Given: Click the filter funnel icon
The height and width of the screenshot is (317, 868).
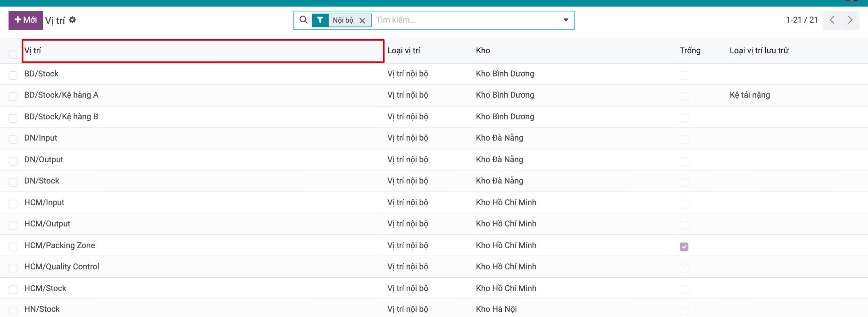Looking at the screenshot, I should click(320, 20).
